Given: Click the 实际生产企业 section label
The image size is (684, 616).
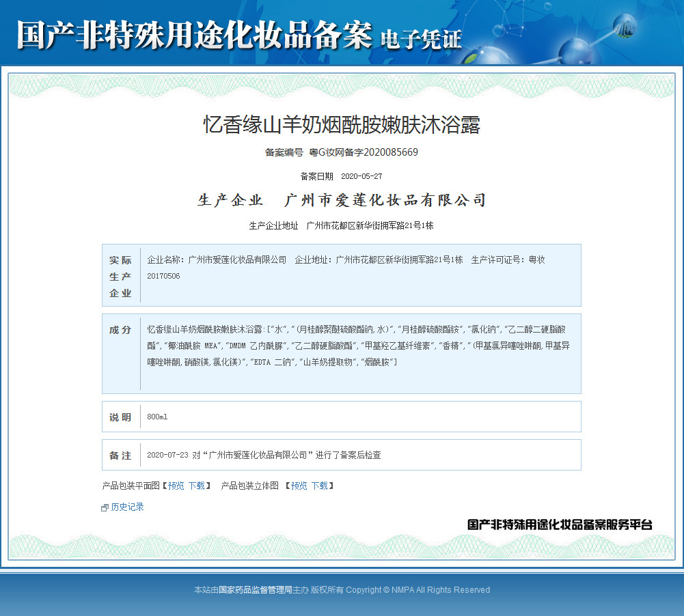Looking at the screenshot, I should [x=120, y=277].
